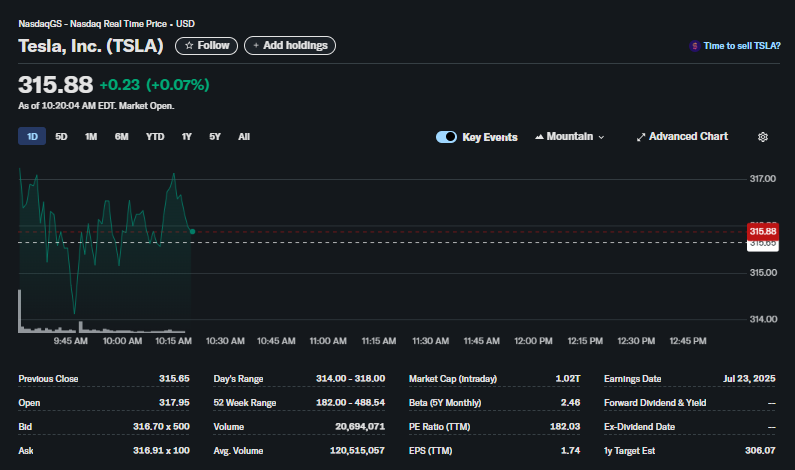The image size is (795, 470).
Task: Click the green current price dot on chart
Action: click(x=193, y=232)
